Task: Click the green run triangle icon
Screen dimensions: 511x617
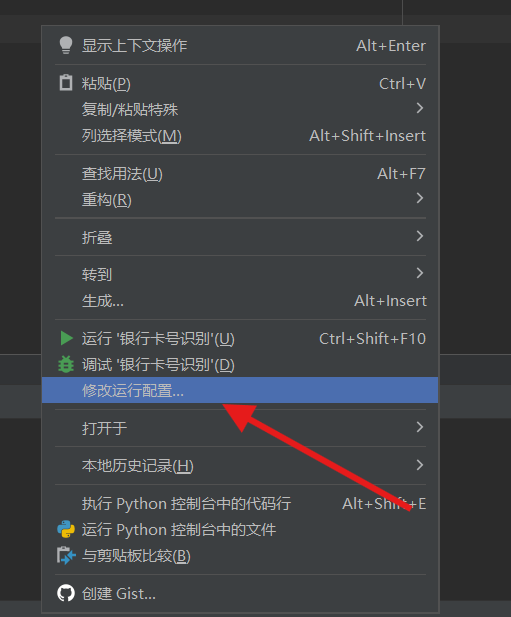Action: [x=66, y=338]
